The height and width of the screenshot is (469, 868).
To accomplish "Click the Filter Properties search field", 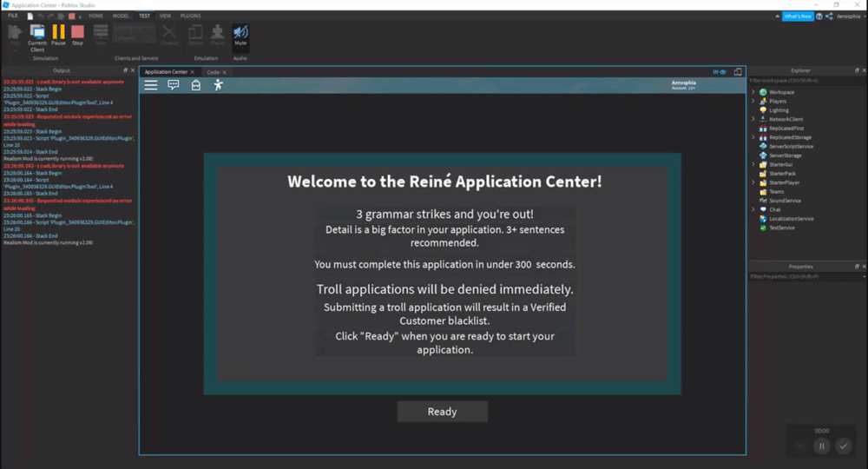I will point(807,276).
